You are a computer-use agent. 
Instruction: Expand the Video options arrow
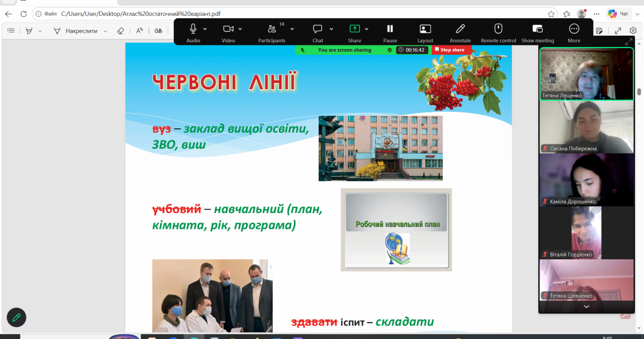[x=240, y=29]
